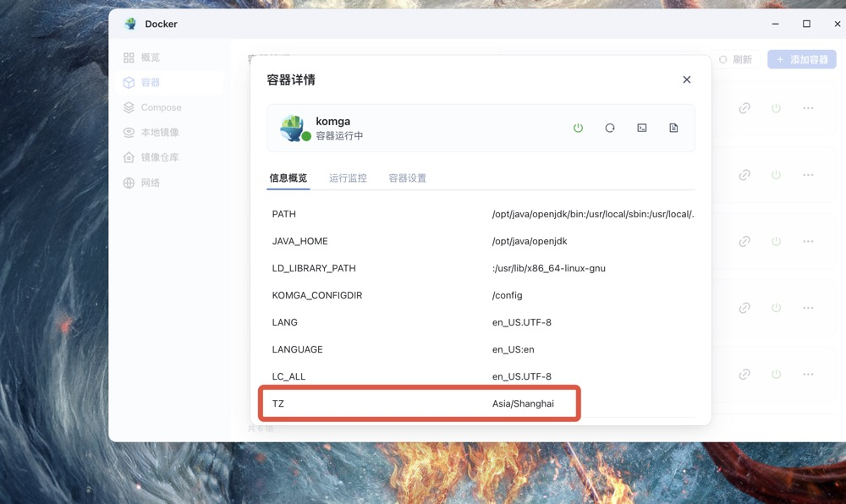This screenshot has height=504, width=846.
Task: Minimize the Docker window
Action: point(775,24)
